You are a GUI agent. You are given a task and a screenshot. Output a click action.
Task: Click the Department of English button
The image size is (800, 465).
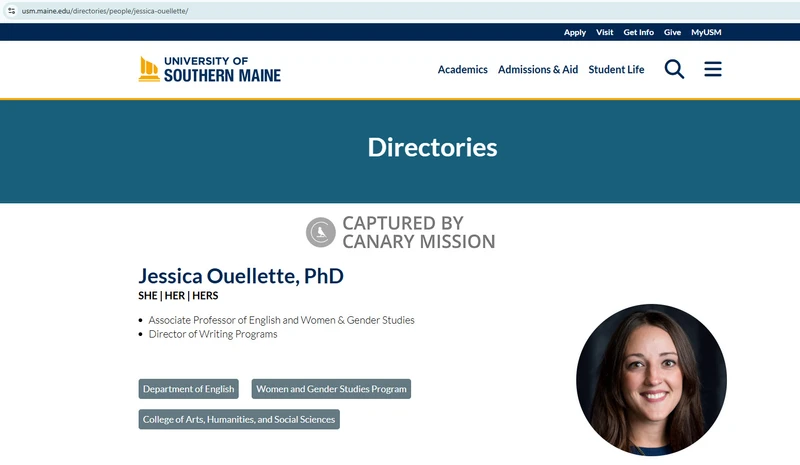pyautogui.click(x=188, y=389)
